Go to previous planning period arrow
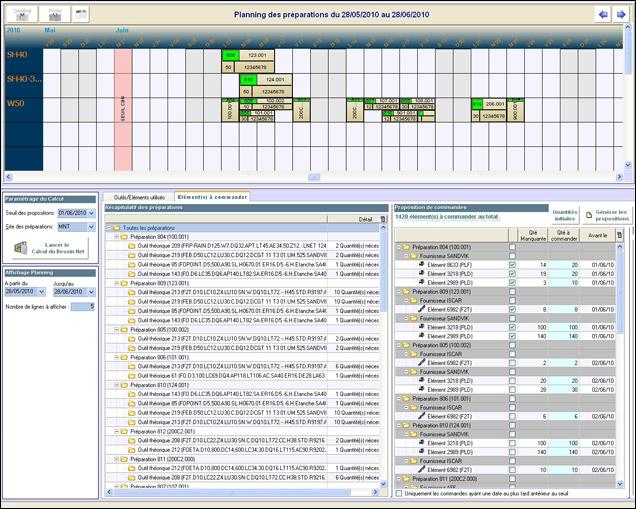 (602, 14)
